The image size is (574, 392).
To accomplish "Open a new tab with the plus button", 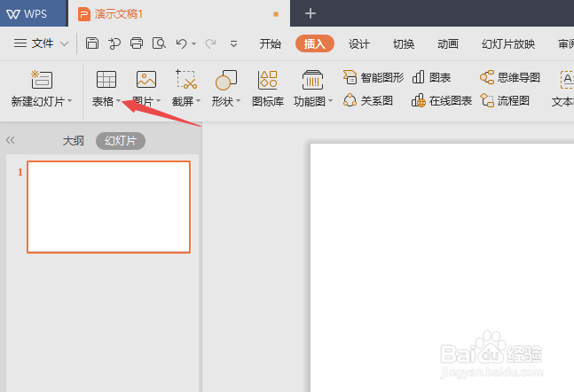I will [x=310, y=13].
